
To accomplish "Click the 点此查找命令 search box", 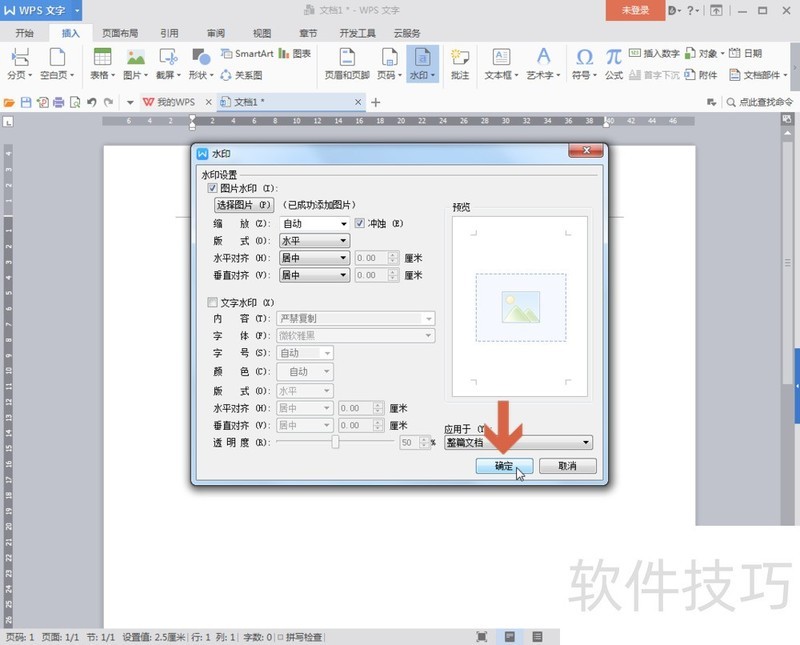I will pyautogui.click(x=760, y=103).
